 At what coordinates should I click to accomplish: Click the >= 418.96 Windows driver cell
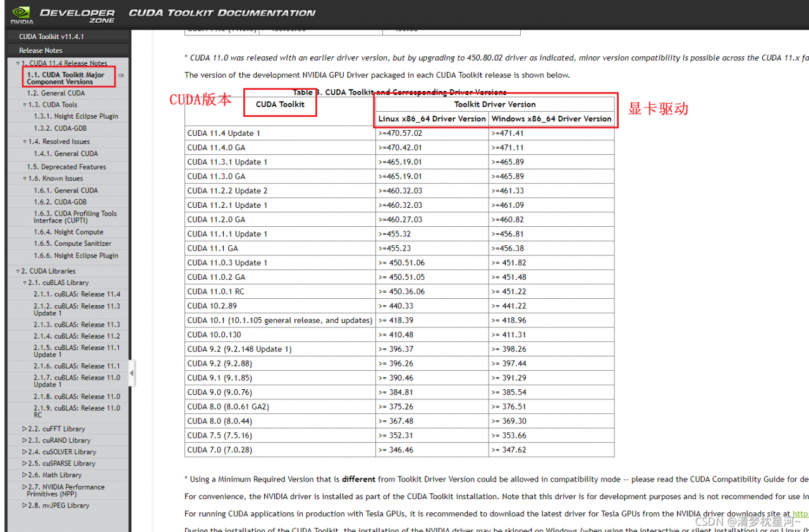click(x=551, y=320)
